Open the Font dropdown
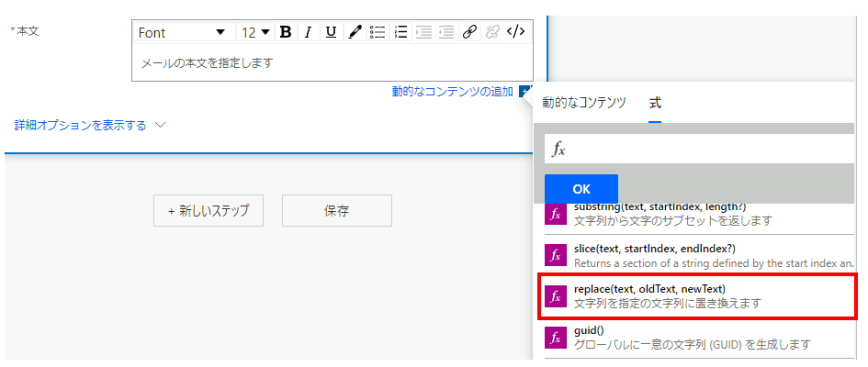 click(x=182, y=33)
